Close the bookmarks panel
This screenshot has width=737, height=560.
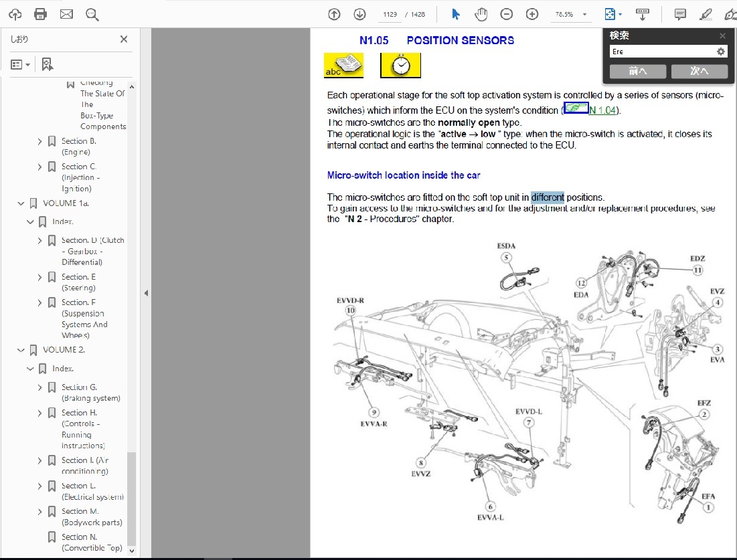(124, 39)
